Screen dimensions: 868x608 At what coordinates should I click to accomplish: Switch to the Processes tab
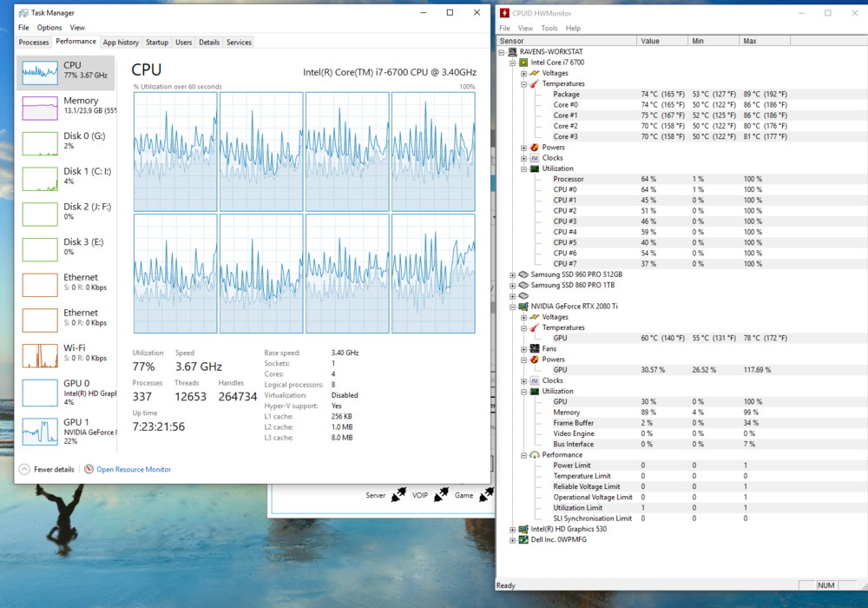click(x=34, y=42)
